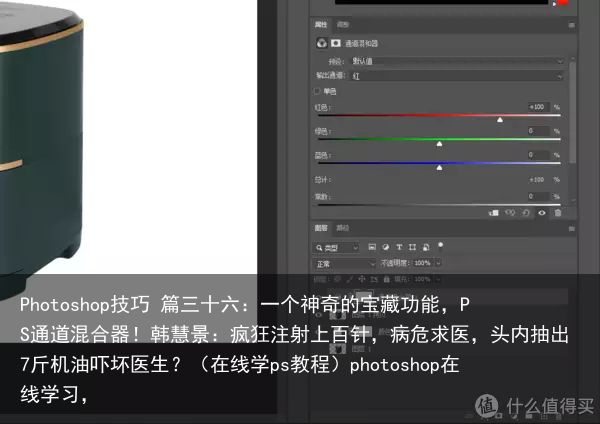Click the delete adjustment layer trash icon
Viewport: 600px width, 424px height.
pos(558,213)
